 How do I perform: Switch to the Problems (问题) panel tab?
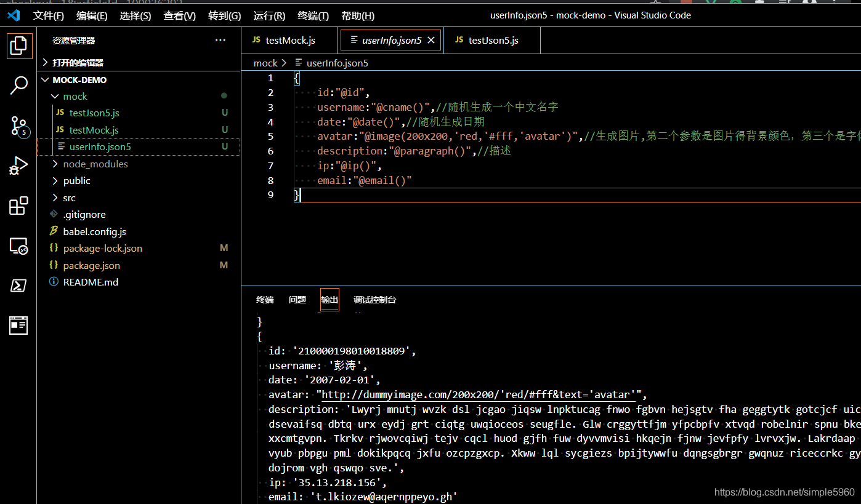[297, 300]
